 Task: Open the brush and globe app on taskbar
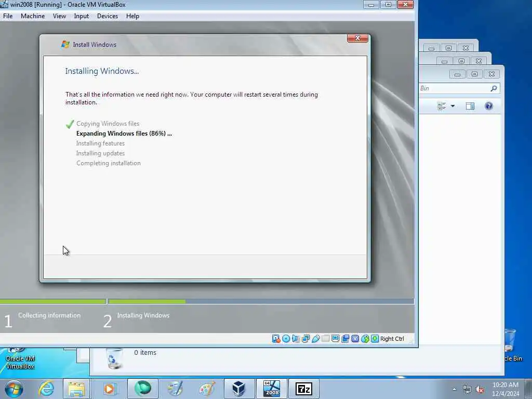click(x=175, y=389)
